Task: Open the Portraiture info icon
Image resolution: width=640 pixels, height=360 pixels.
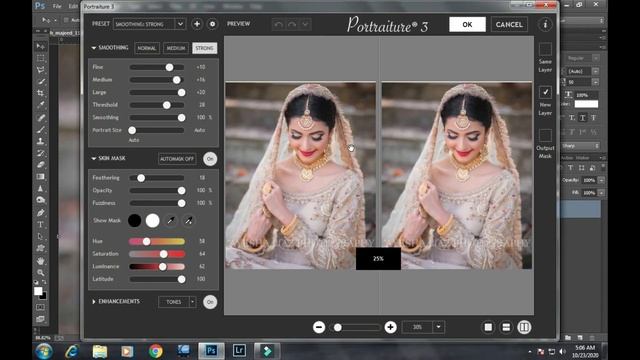Action: point(545,24)
